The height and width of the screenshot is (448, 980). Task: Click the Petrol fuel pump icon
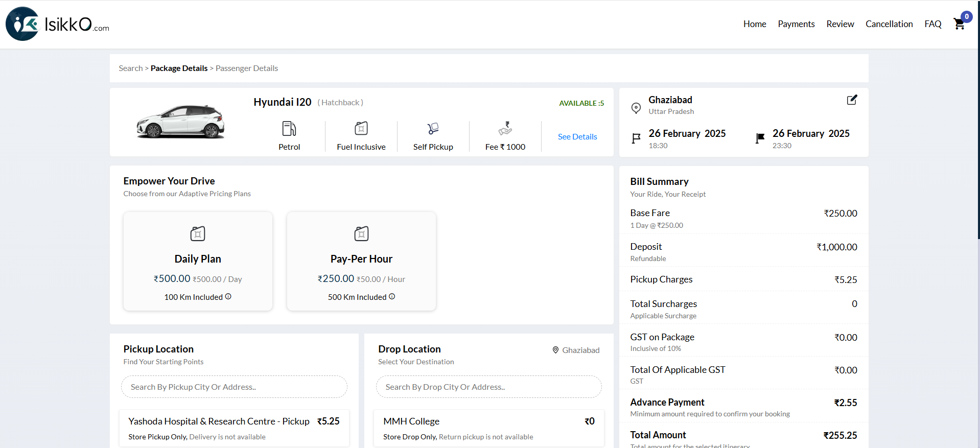coord(289,128)
